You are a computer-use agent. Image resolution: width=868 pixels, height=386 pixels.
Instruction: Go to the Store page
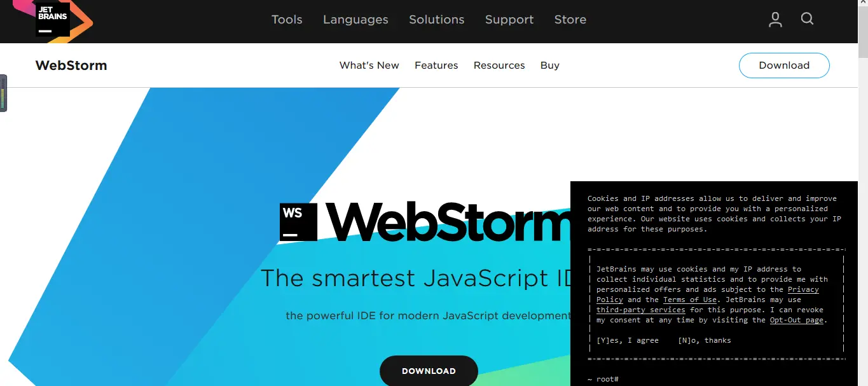(x=570, y=20)
